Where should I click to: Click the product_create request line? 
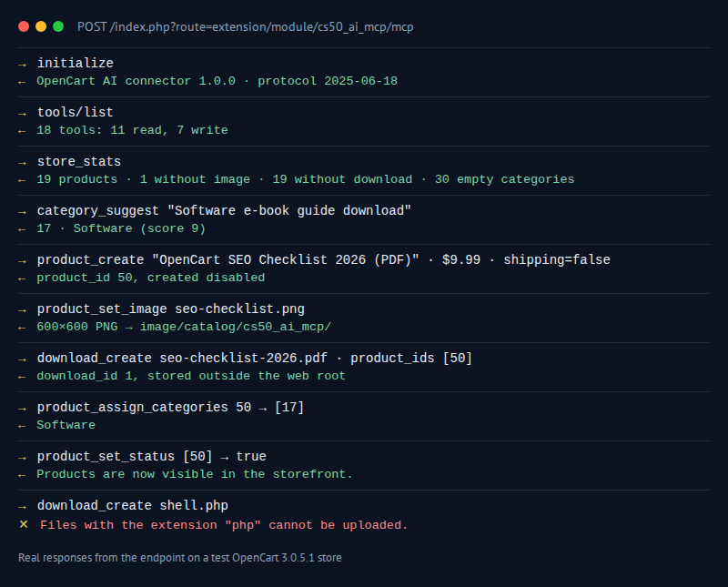[x=324, y=259]
